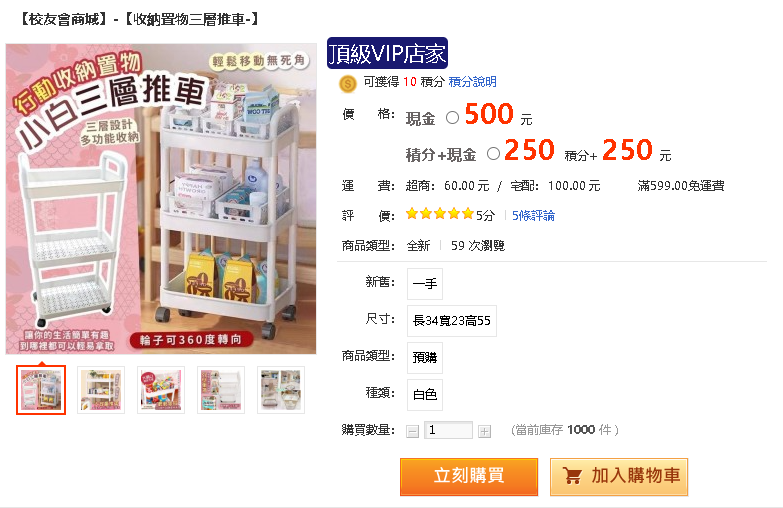Select the second product thumbnail

101,390
